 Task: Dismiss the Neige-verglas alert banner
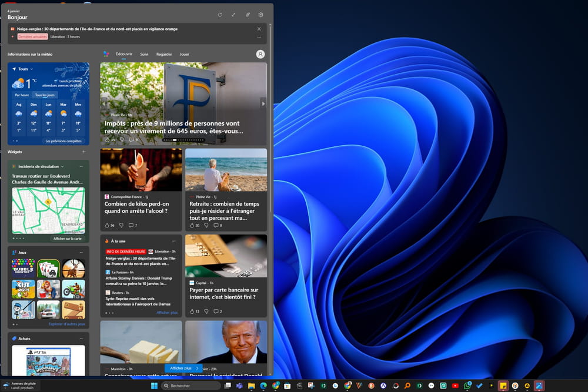click(259, 29)
